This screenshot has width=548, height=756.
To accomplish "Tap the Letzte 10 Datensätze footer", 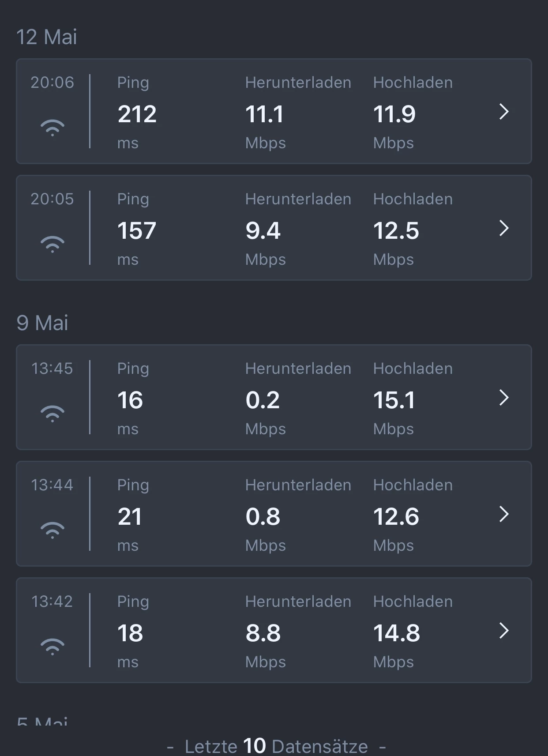I will click(x=276, y=746).
